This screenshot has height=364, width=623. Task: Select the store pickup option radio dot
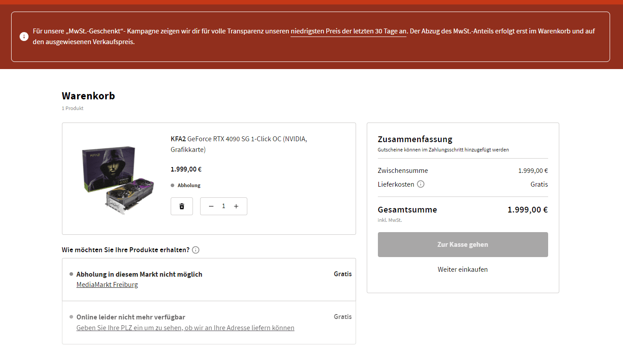pos(71,274)
